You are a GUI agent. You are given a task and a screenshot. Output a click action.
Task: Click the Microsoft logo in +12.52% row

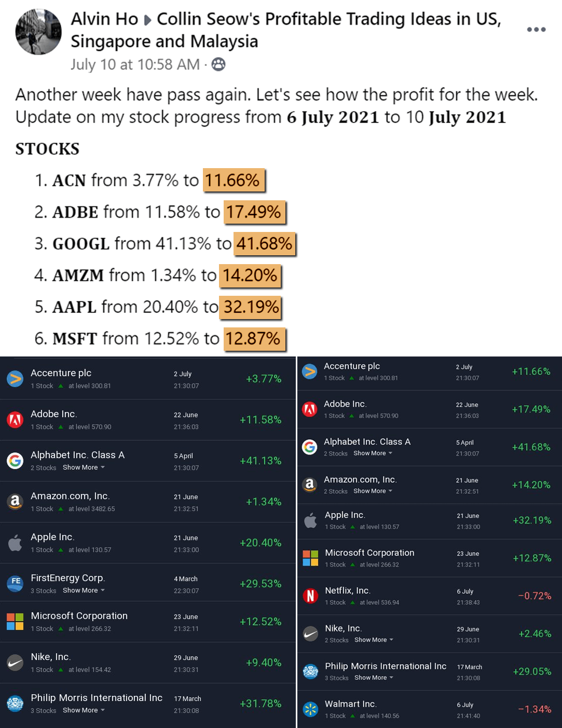pyautogui.click(x=15, y=621)
